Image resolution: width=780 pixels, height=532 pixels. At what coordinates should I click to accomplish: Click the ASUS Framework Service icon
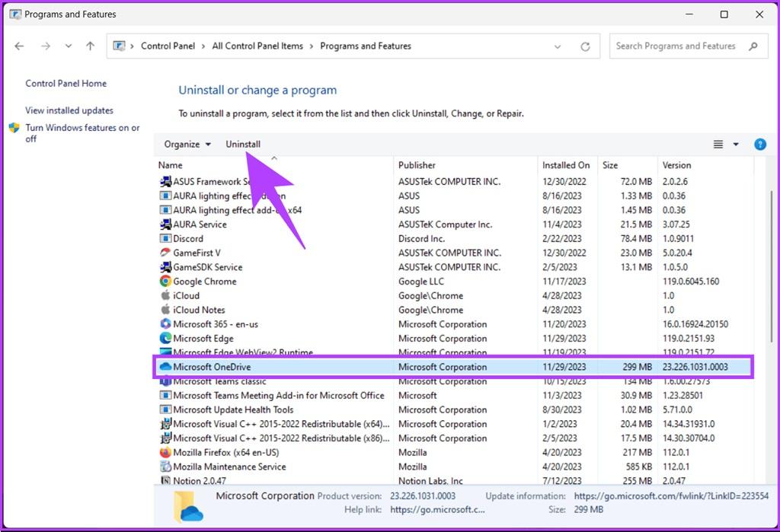tap(165, 181)
